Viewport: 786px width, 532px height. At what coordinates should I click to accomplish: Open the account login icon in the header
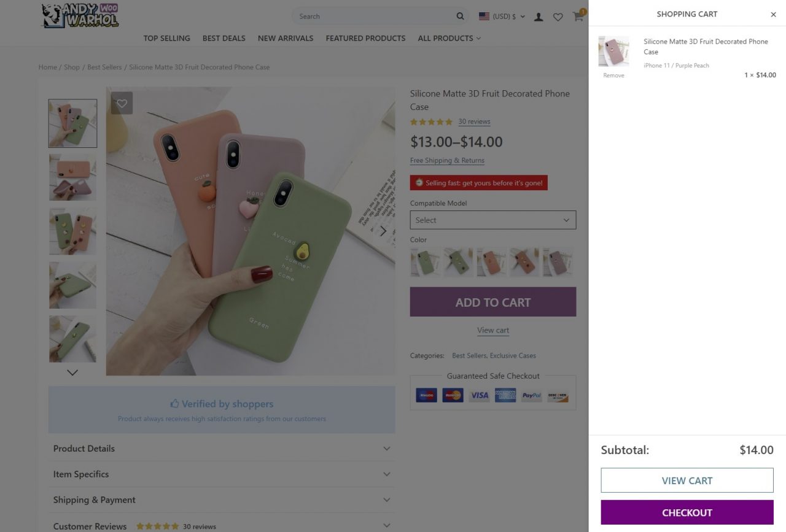(539, 17)
